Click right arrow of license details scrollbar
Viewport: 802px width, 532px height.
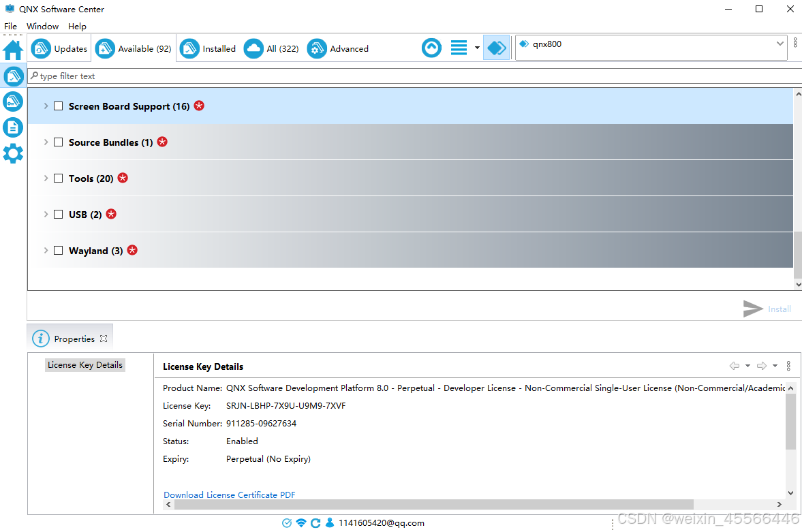[779, 504]
